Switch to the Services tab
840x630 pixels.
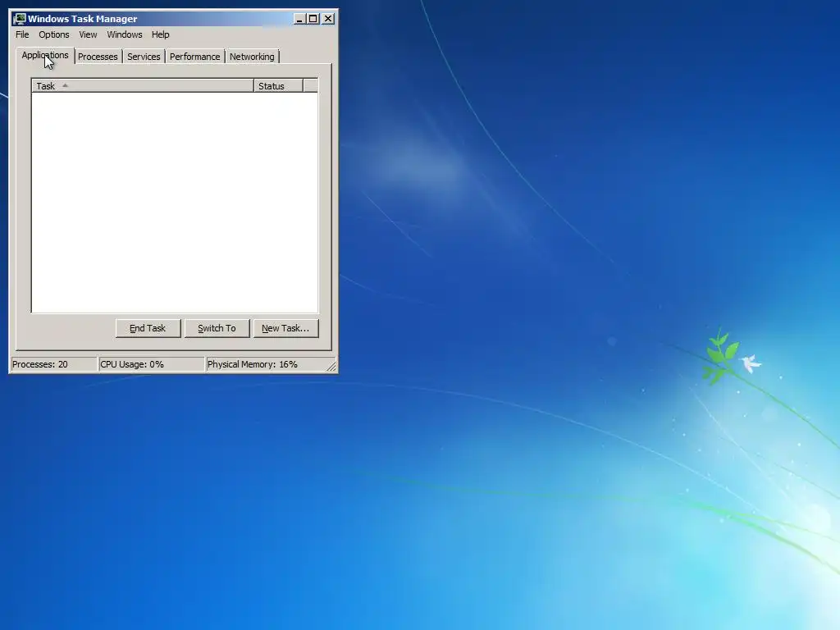(x=144, y=57)
